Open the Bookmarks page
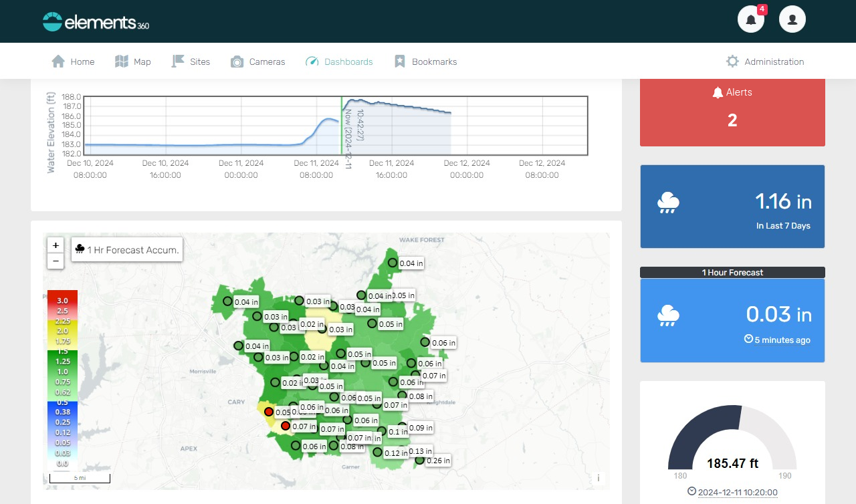This screenshot has width=856, height=504. point(425,61)
